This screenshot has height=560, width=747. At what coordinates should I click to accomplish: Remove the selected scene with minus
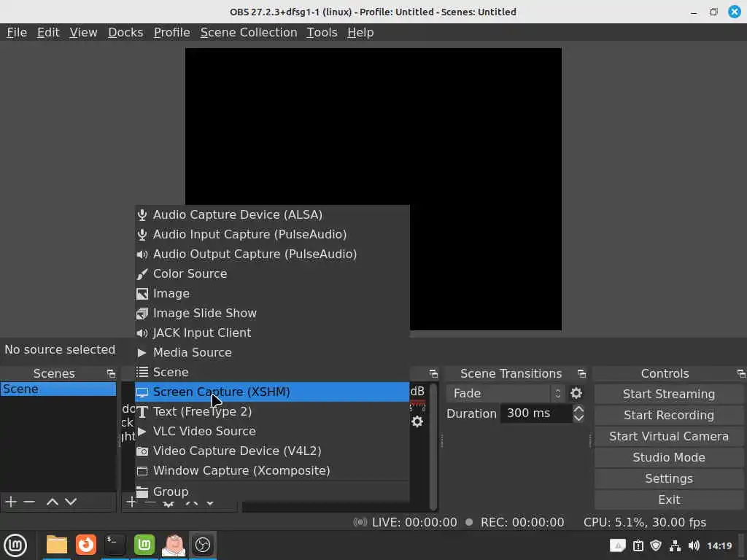[29, 502]
